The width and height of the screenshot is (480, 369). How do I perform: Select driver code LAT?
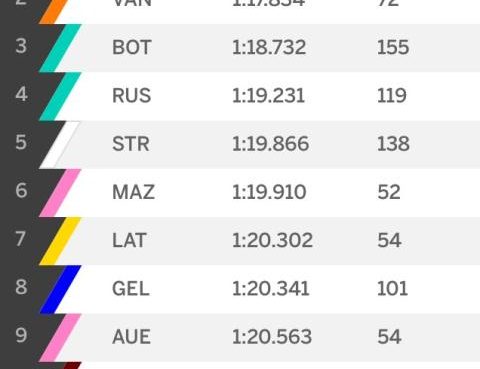pyautogui.click(x=129, y=240)
